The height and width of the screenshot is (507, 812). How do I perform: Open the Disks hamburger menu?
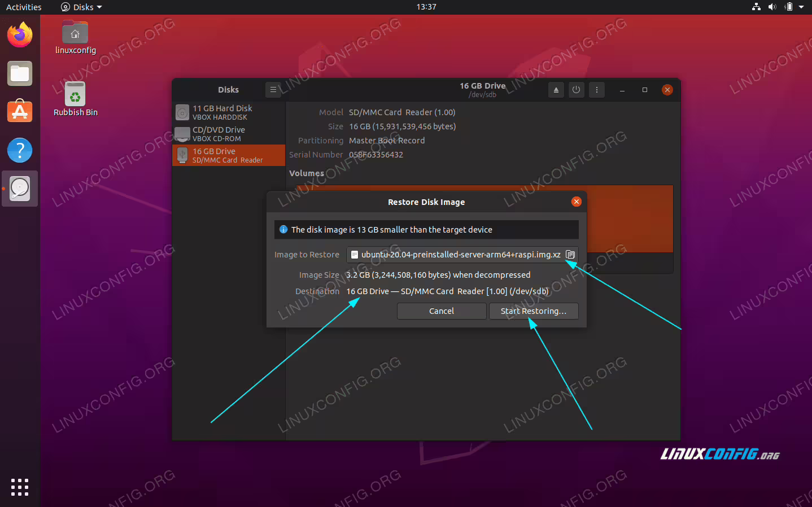point(273,90)
